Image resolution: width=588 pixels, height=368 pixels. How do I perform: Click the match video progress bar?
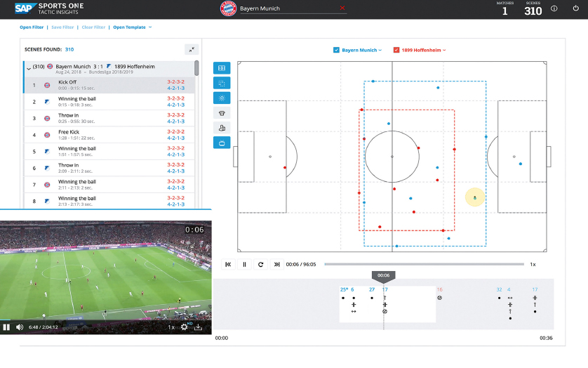coord(106,320)
